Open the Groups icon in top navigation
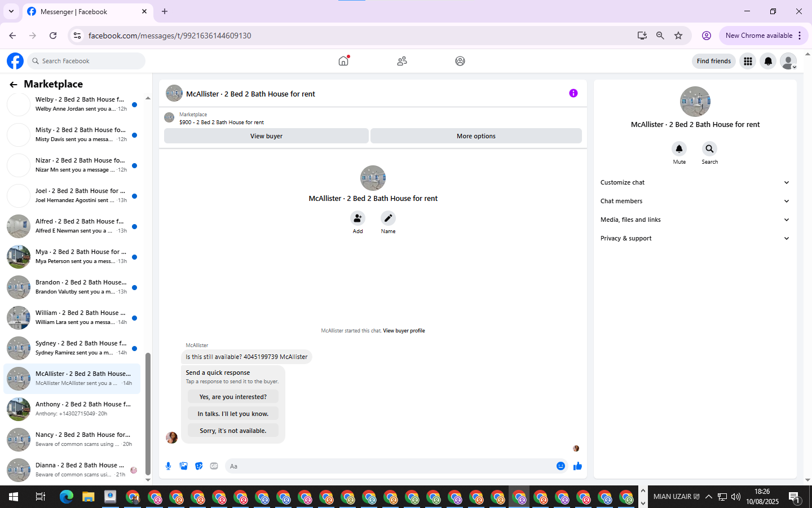The width and height of the screenshot is (812, 508). pyautogui.click(x=460, y=61)
